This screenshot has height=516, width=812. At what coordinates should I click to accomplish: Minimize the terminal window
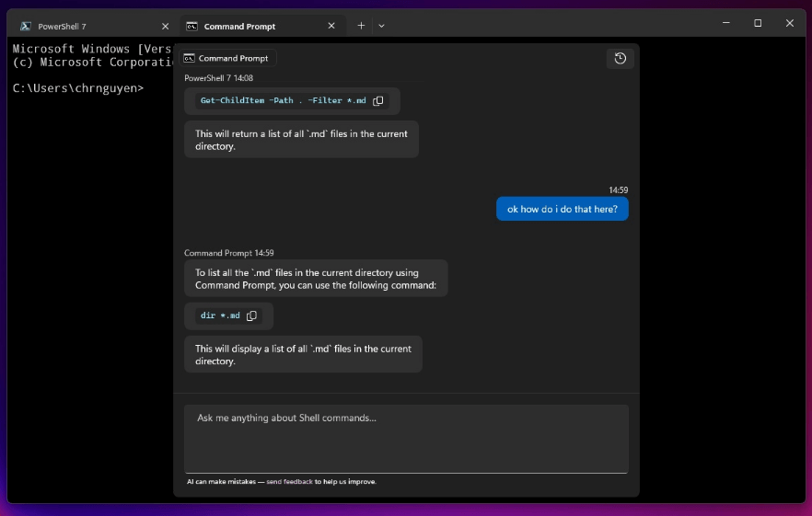coord(726,23)
